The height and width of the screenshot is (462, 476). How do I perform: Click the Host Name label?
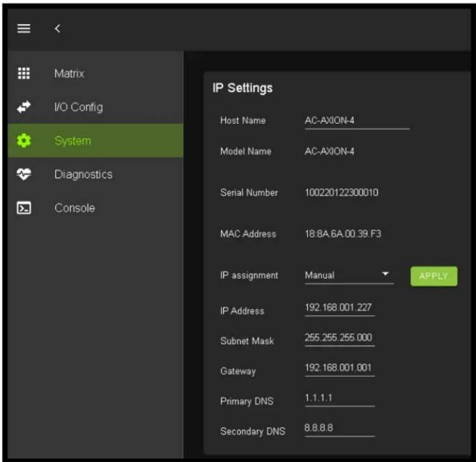(x=243, y=120)
